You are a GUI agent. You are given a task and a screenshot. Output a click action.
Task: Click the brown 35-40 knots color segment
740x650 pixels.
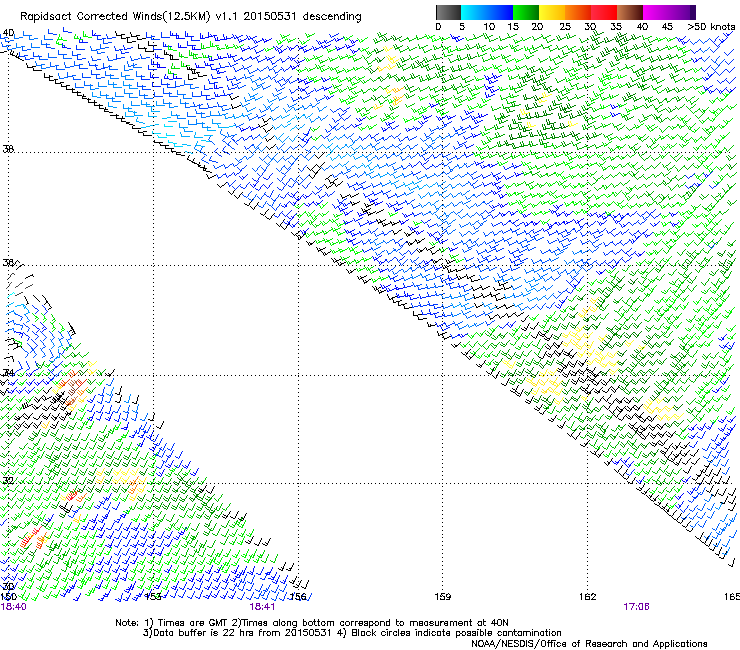click(630, 12)
